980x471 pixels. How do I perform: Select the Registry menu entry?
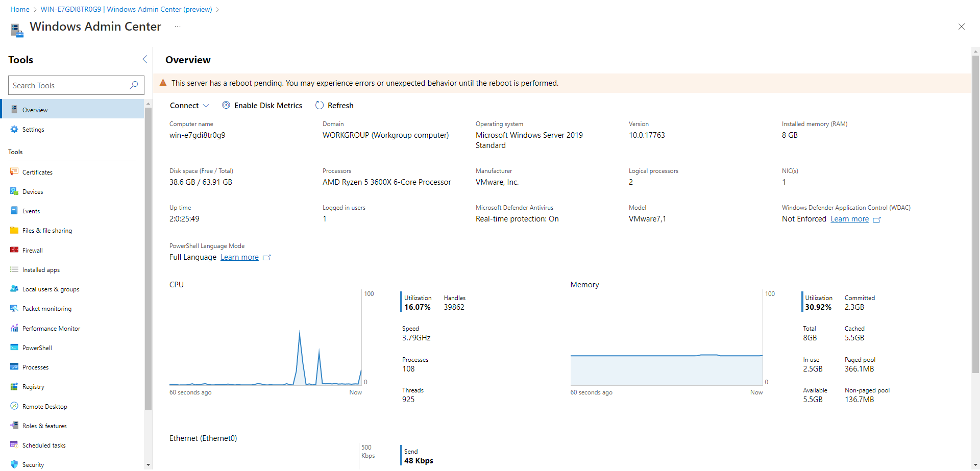pos(72,386)
